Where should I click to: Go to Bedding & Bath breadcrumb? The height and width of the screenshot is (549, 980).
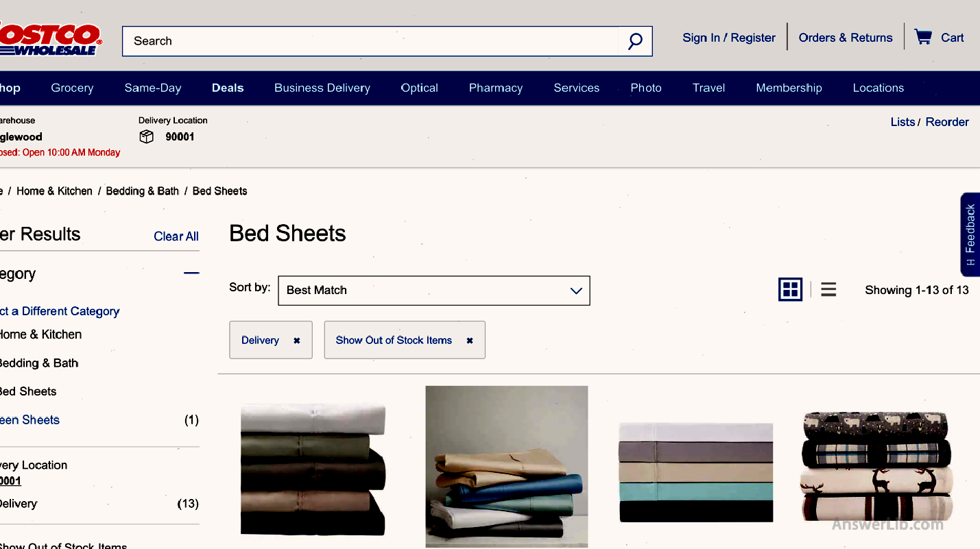click(x=143, y=191)
